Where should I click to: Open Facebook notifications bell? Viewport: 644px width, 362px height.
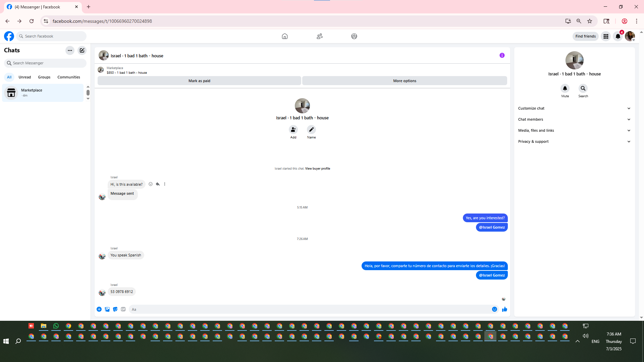pyautogui.click(x=618, y=36)
